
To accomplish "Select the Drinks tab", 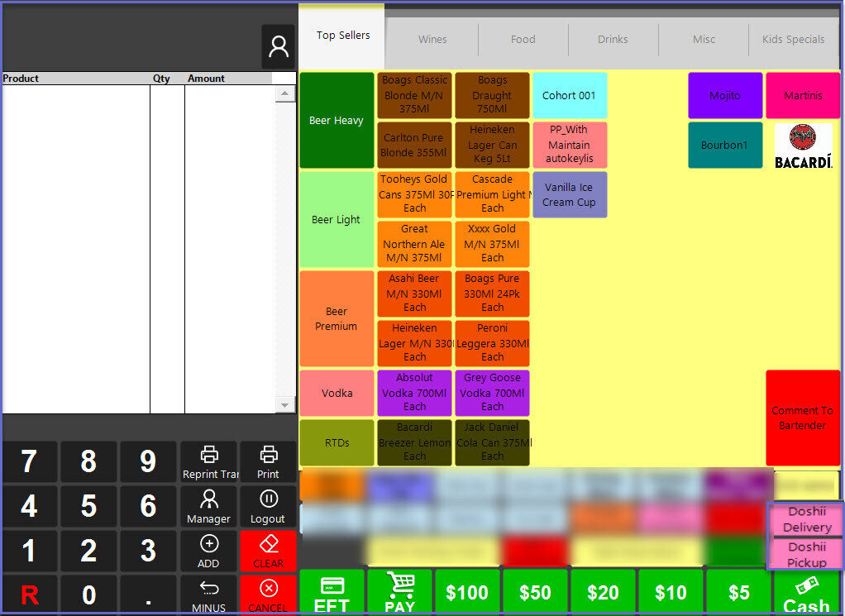I will 613,40.
